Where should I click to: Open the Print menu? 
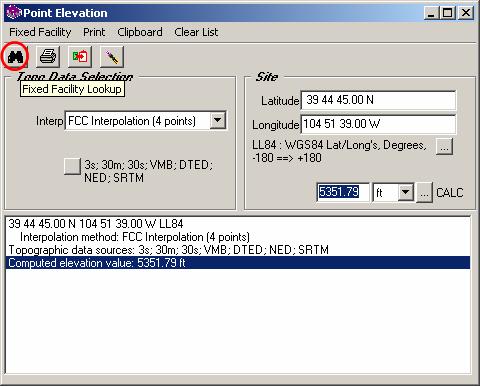[94, 32]
